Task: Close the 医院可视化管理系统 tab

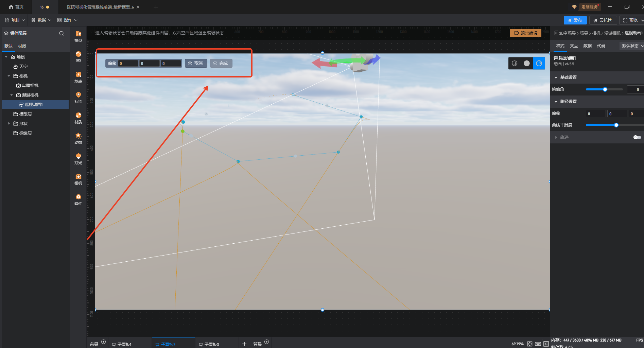Action: point(138,7)
